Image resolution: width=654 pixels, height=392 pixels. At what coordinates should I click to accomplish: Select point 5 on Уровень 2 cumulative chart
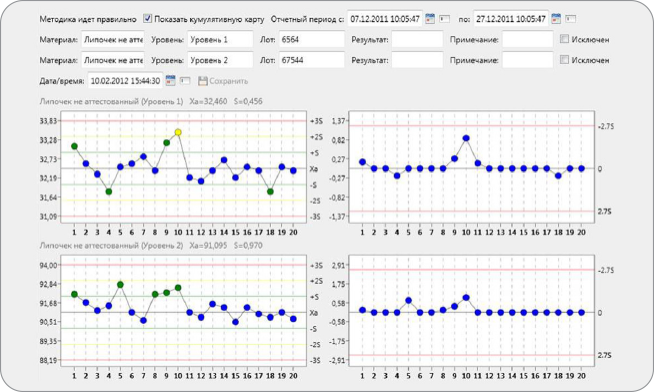pyautogui.click(x=408, y=300)
